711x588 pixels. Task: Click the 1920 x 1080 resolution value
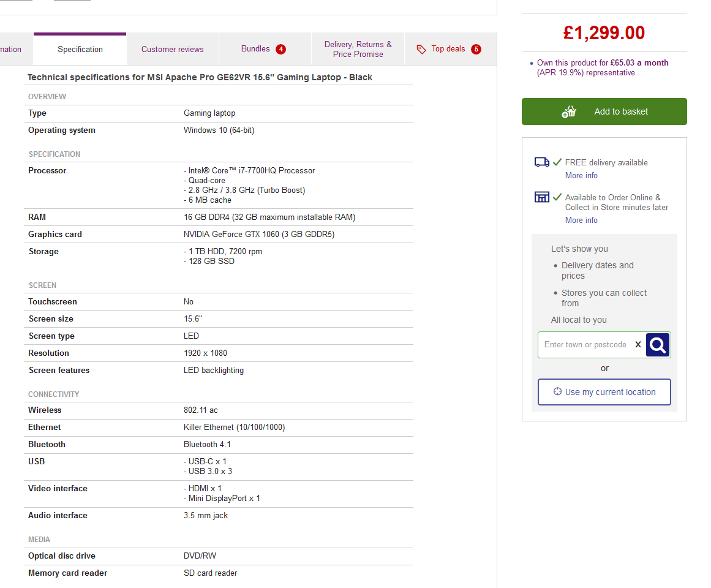coord(205,353)
